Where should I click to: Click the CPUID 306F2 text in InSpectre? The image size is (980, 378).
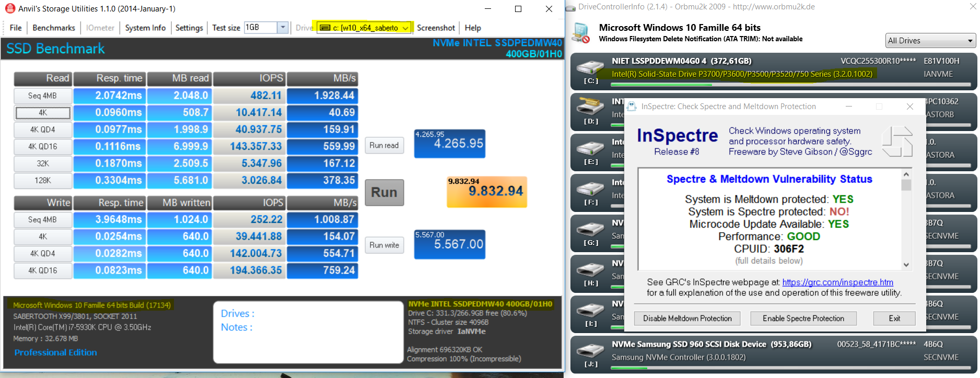pos(769,249)
